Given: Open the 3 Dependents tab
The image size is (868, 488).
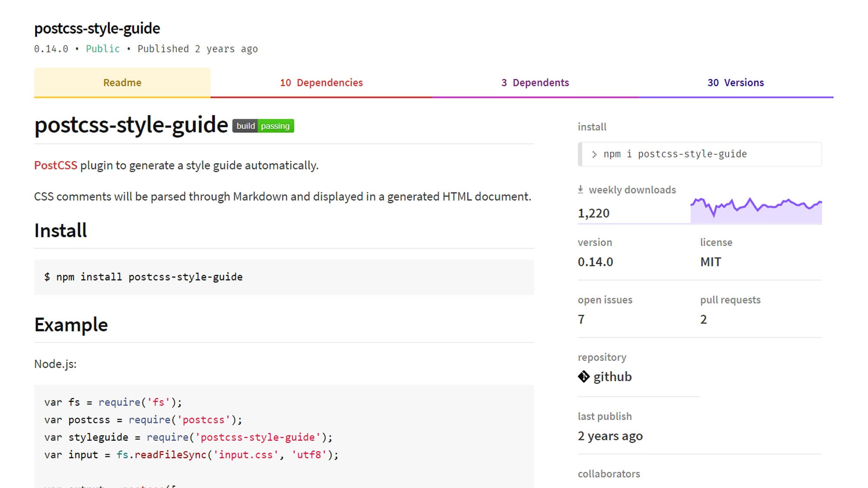Looking at the screenshot, I should 535,82.
